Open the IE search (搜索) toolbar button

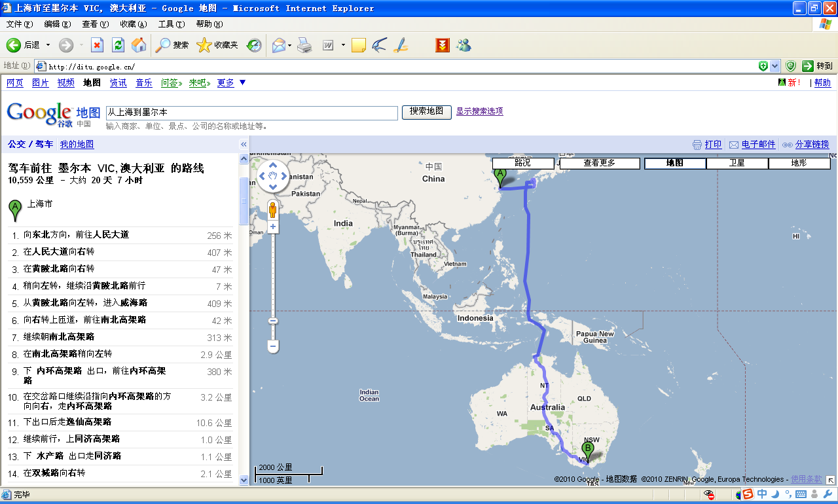[173, 45]
